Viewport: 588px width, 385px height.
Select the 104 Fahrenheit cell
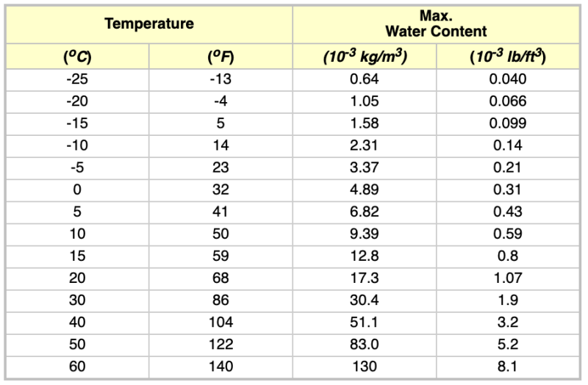point(220,323)
